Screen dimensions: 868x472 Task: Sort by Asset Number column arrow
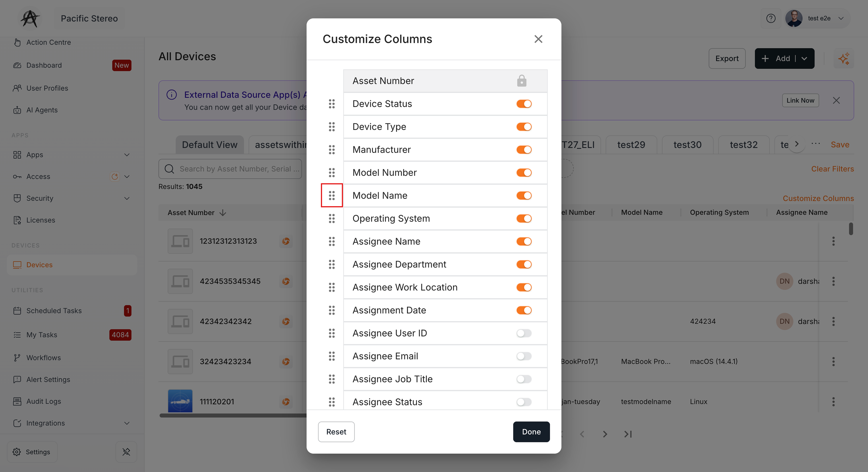223,213
